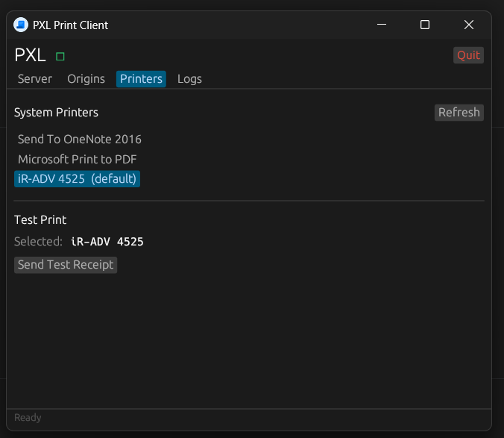
Task: Click the Test Print heading
Action: click(x=40, y=220)
